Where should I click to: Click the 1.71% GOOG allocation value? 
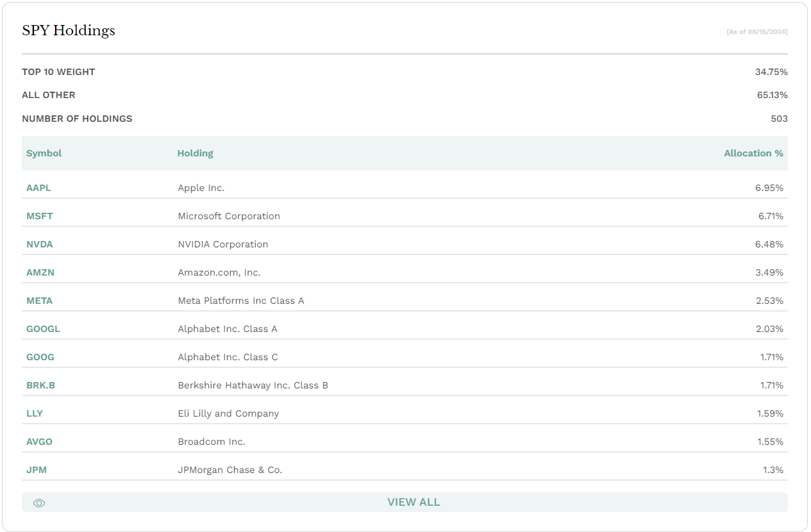click(772, 357)
